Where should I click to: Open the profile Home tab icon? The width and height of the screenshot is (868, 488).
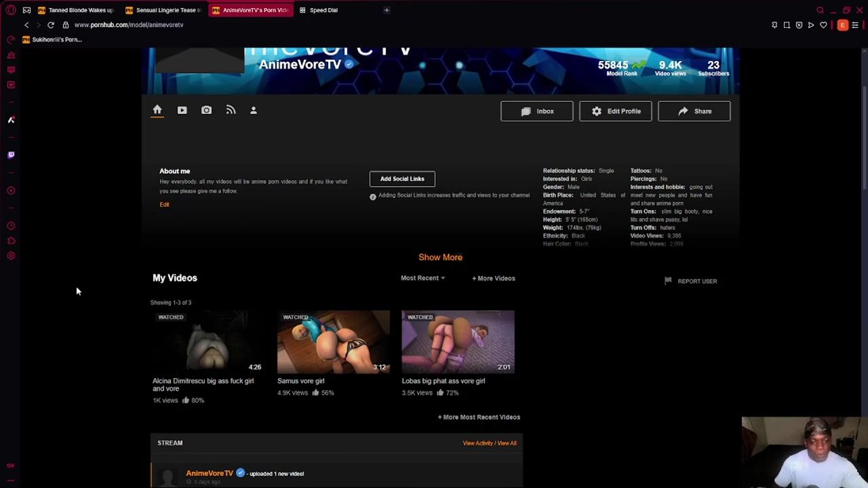[x=157, y=110]
